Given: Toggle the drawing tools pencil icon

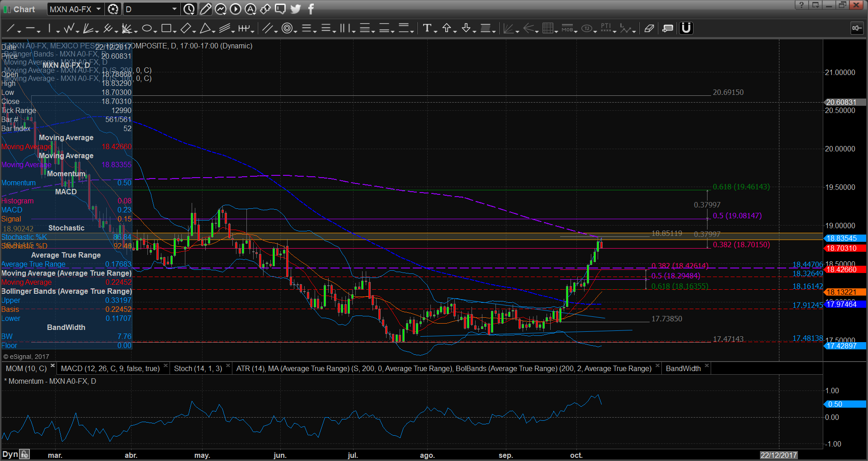Looking at the screenshot, I should pos(205,9).
